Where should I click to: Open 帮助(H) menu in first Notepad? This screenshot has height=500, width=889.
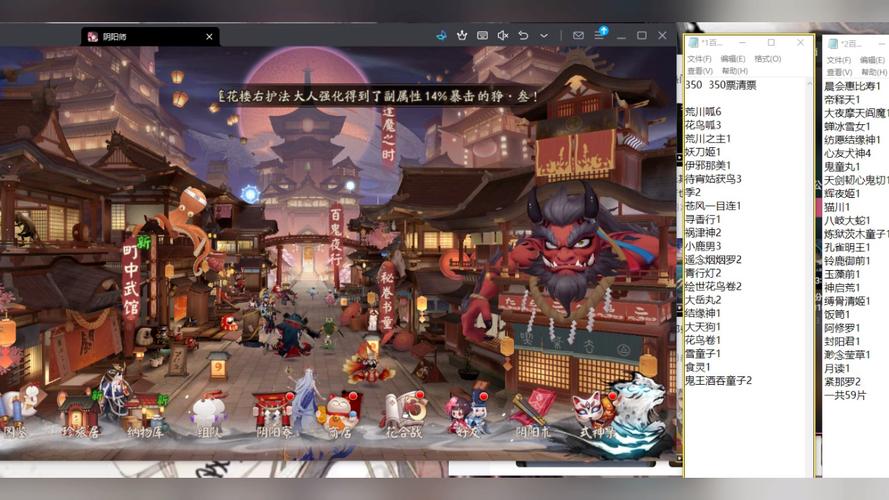[734, 71]
